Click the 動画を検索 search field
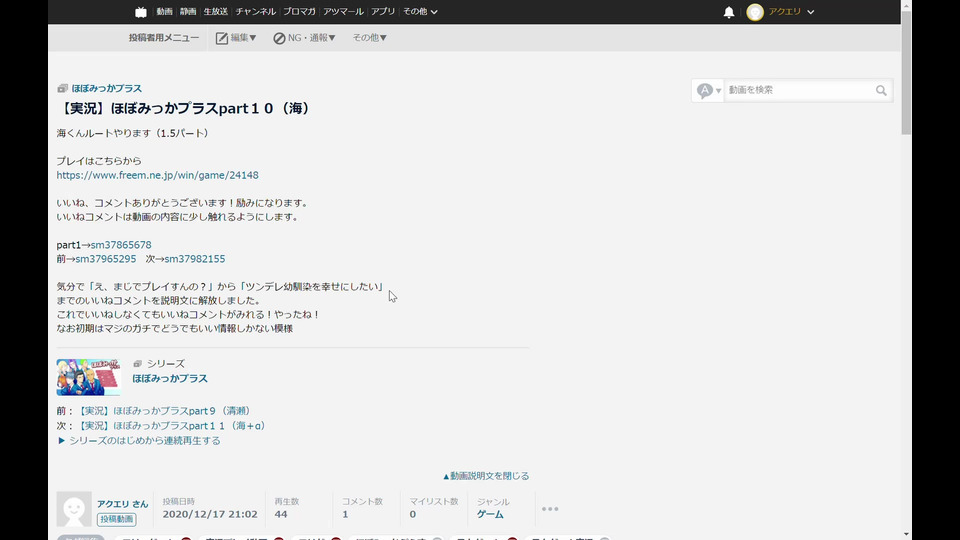The width and height of the screenshot is (960, 540). click(x=799, y=91)
